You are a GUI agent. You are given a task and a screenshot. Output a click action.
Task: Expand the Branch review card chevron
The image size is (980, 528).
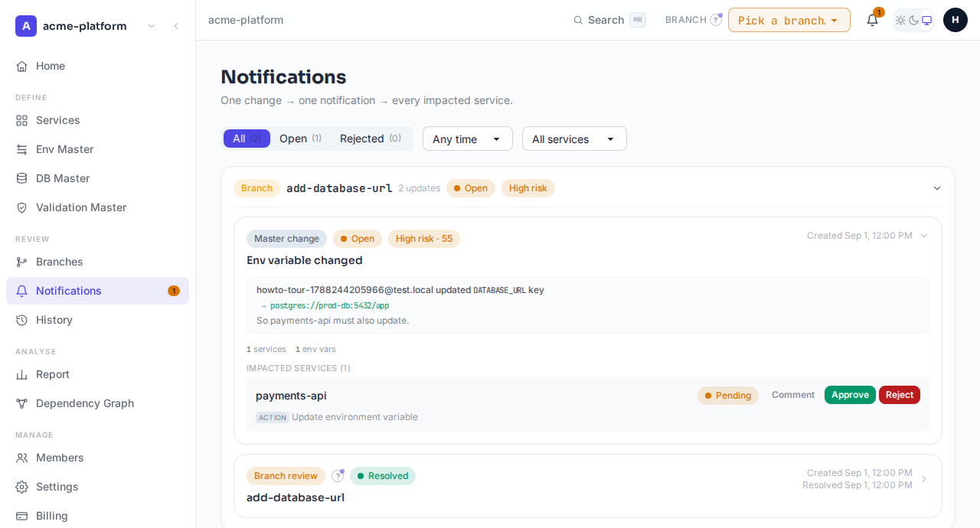pos(924,479)
